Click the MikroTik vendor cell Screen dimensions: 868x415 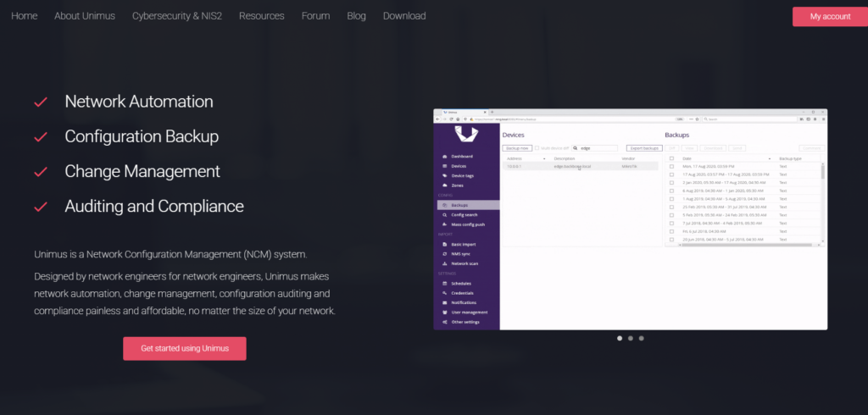pos(629,167)
